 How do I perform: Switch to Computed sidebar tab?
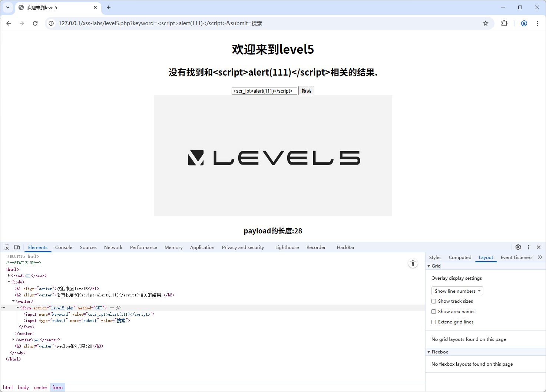(460, 258)
